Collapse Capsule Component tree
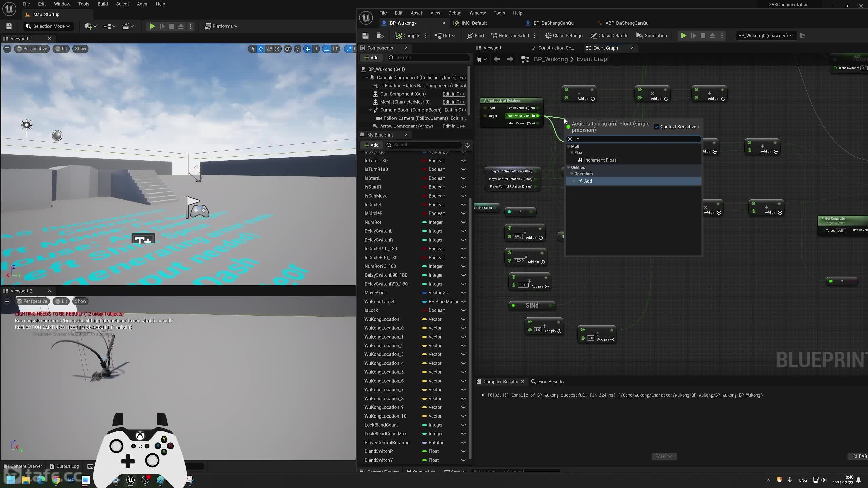 pyautogui.click(x=367, y=78)
